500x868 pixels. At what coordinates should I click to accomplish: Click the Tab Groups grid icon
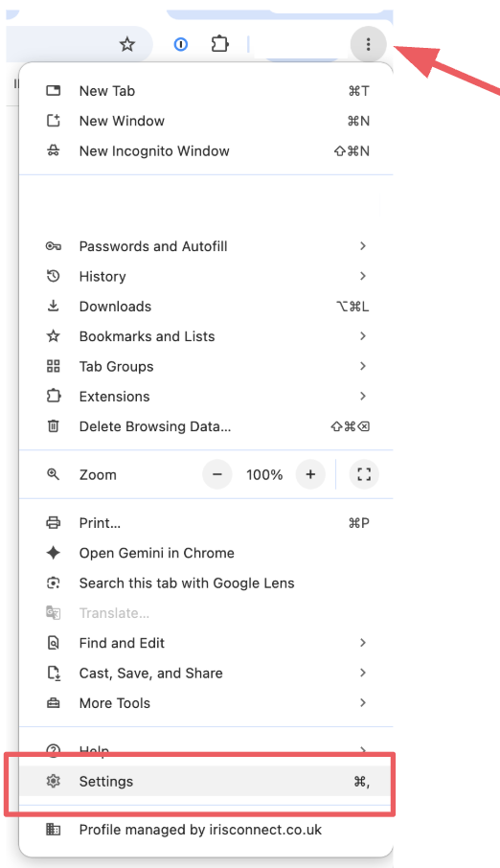53,366
